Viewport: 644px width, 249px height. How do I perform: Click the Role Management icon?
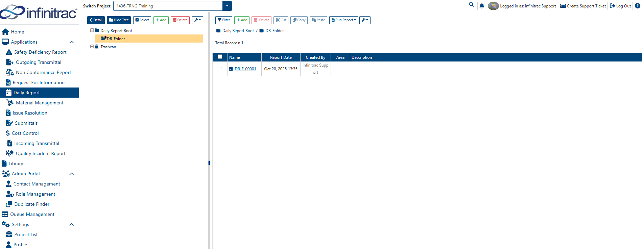coord(10,194)
